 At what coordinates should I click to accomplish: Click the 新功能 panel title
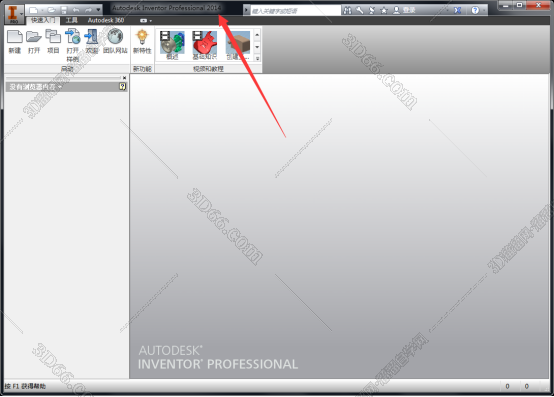(142, 69)
